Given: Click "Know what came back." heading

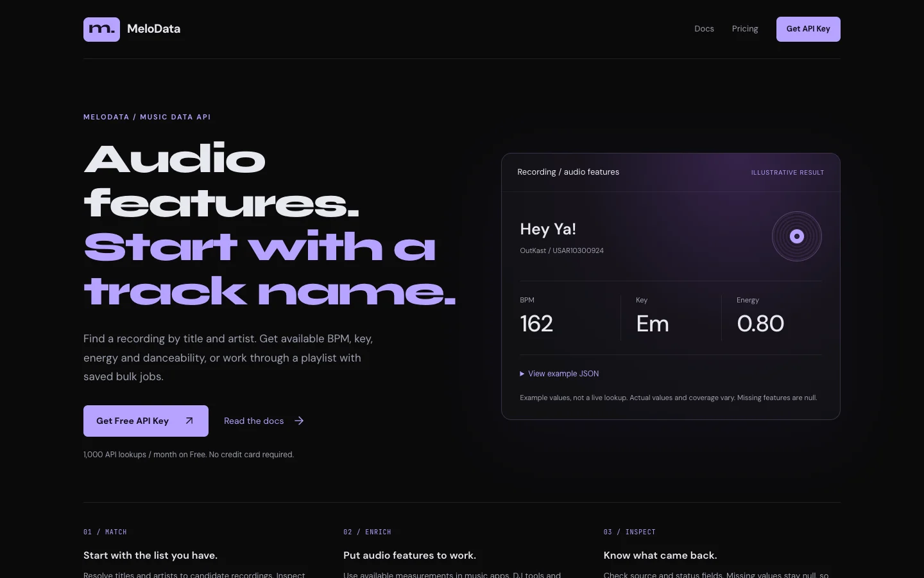Looking at the screenshot, I should tap(660, 556).
